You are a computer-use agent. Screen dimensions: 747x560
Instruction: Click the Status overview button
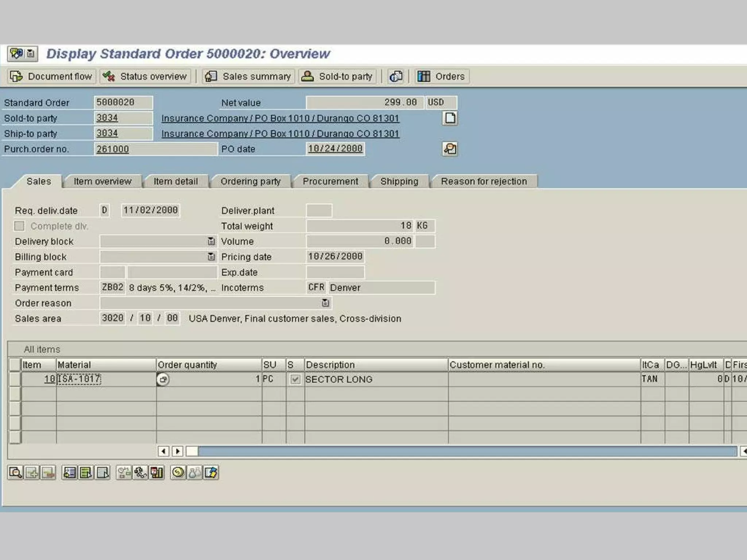pos(145,77)
